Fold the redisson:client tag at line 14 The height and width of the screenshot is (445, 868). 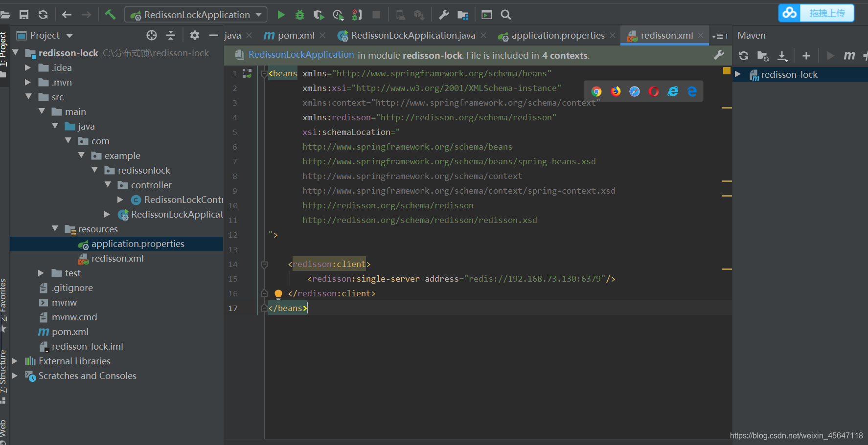pyautogui.click(x=264, y=265)
